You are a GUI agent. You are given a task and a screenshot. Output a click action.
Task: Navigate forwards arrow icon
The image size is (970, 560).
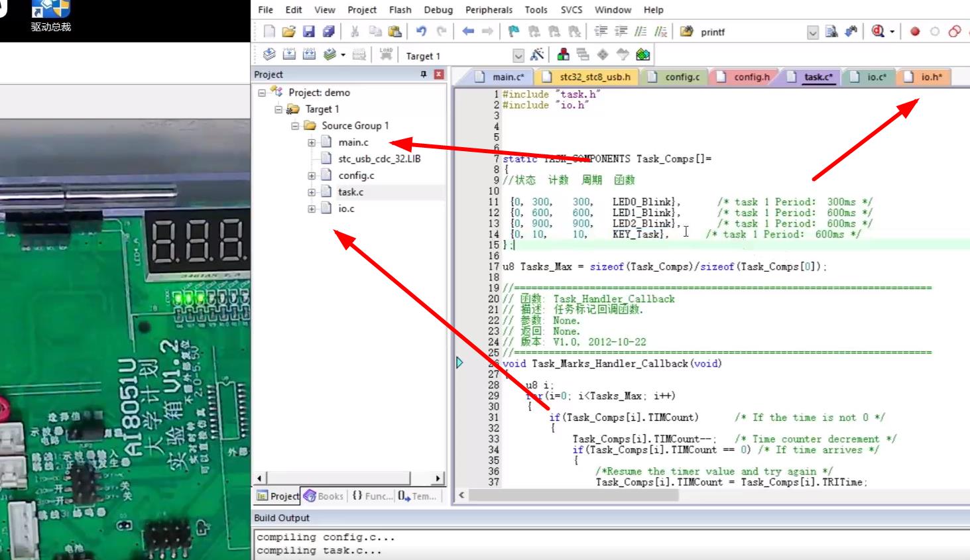click(487, 32)
